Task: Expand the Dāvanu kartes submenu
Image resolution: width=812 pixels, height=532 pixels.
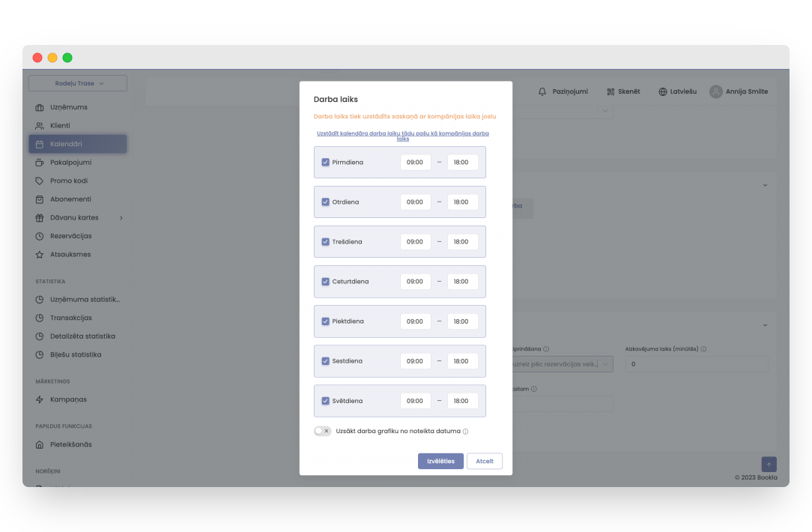Action: coord(121,218)
